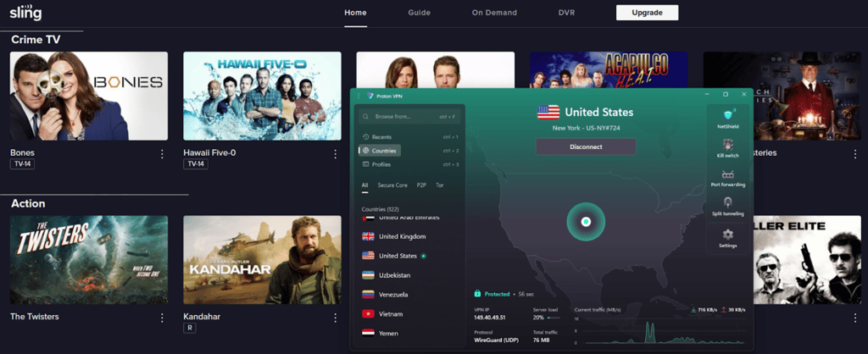Select the P2P filter tab
The width and height of the screenshot is (868, 354).
(421, 185)
